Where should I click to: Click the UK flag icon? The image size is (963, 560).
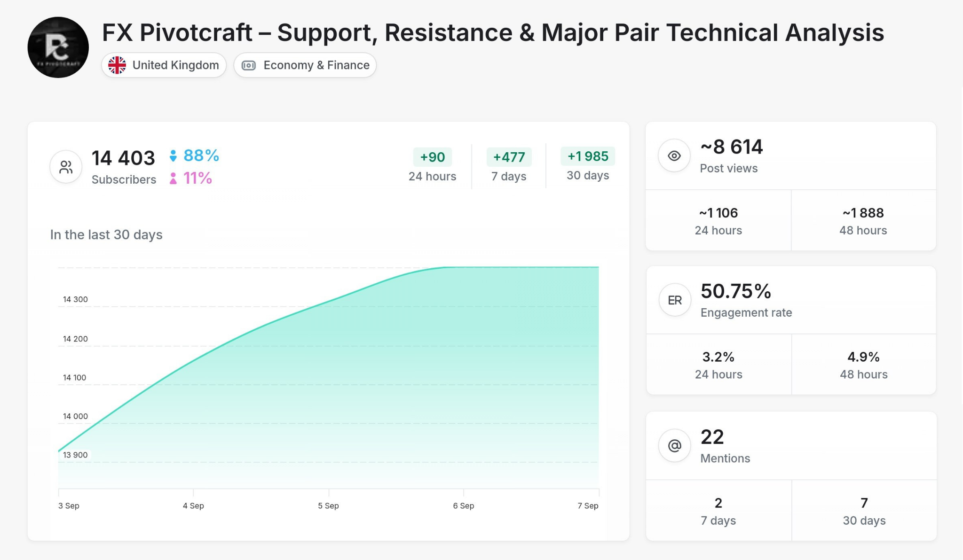coord(117,65)
